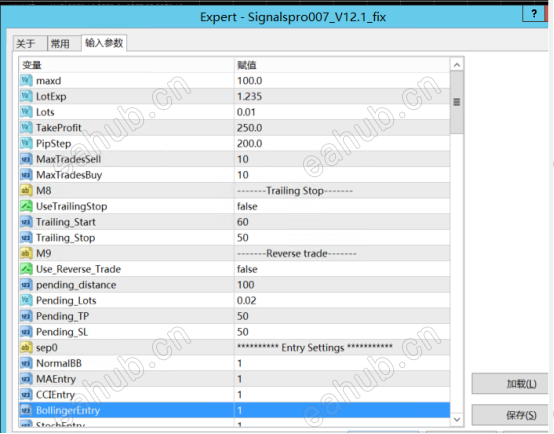Select the TakeProfit variable name
554x434 pixels.
pyautogui.click(x=59, y=128)
